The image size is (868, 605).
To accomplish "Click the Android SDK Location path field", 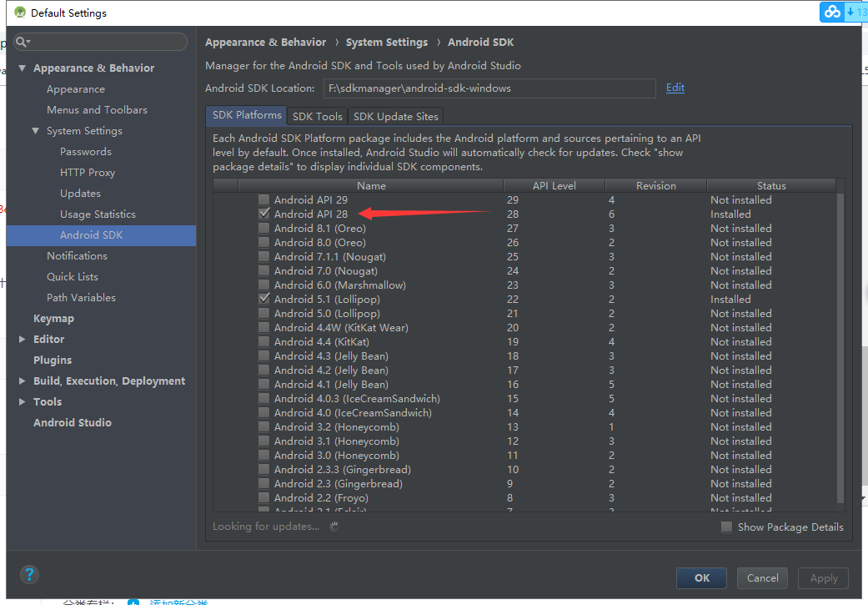I will tap(489, 88).
